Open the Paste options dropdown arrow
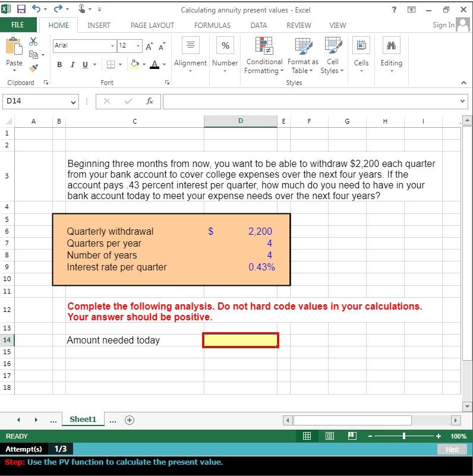 coord(14,71)
